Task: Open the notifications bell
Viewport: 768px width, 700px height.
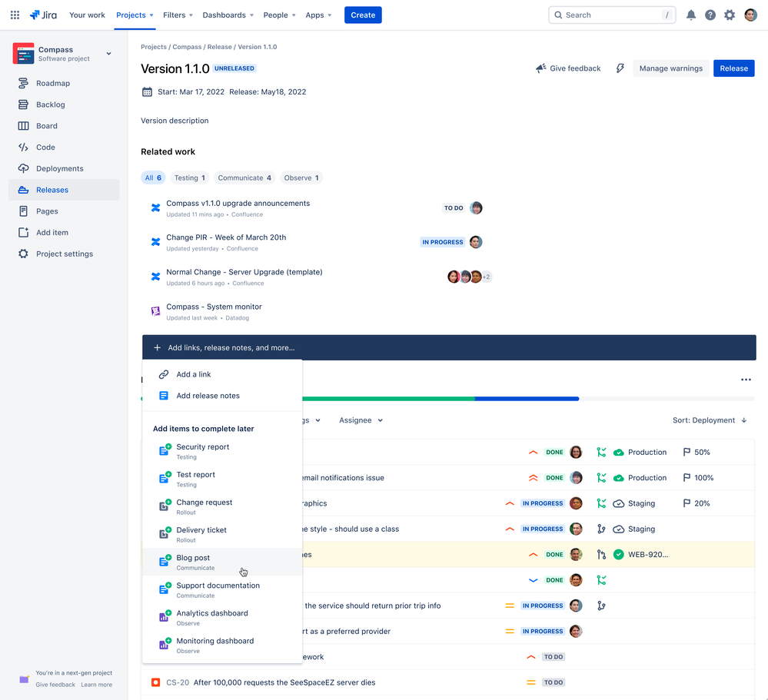Action: click(x=690, y=15)
